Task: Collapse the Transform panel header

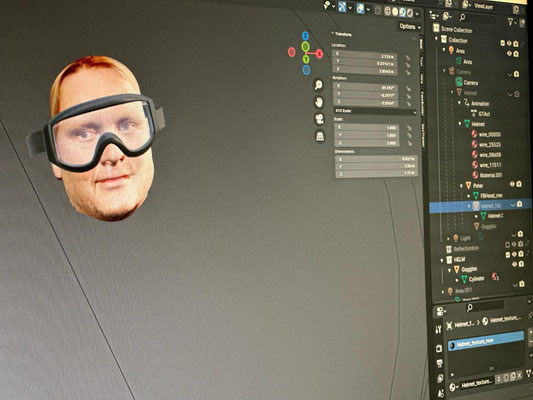Action: (343, 34)
